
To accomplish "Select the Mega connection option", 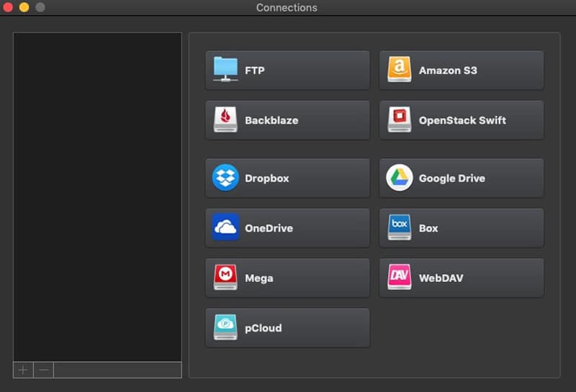I will 287,278.
